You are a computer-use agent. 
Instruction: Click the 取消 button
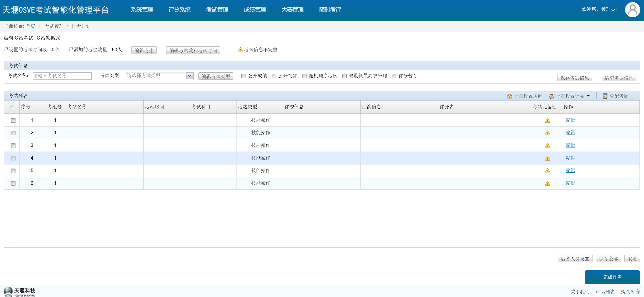632,258
